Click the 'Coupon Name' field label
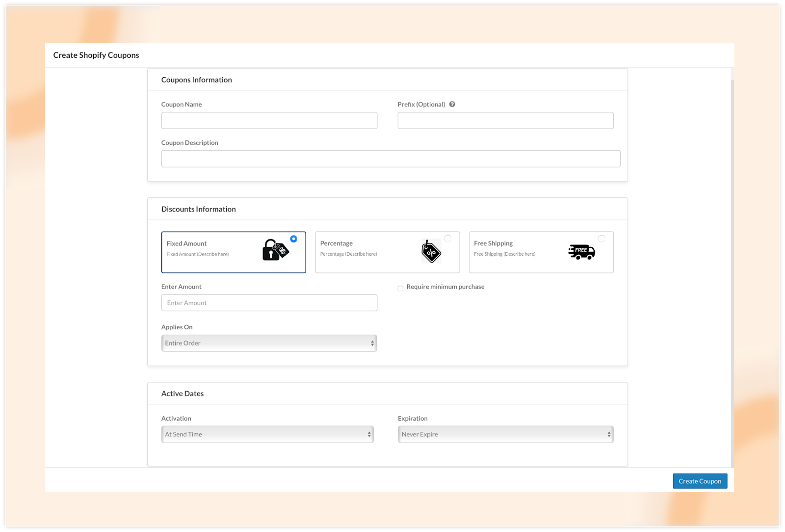Screen dimensions: 785x532 coord(182,105)
